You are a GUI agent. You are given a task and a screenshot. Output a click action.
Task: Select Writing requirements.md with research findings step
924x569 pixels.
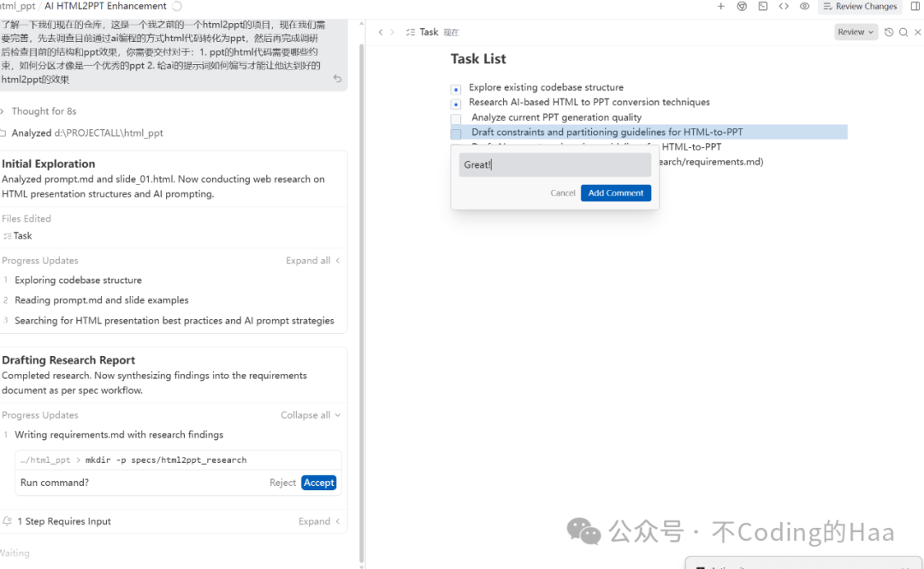point(119,435)
